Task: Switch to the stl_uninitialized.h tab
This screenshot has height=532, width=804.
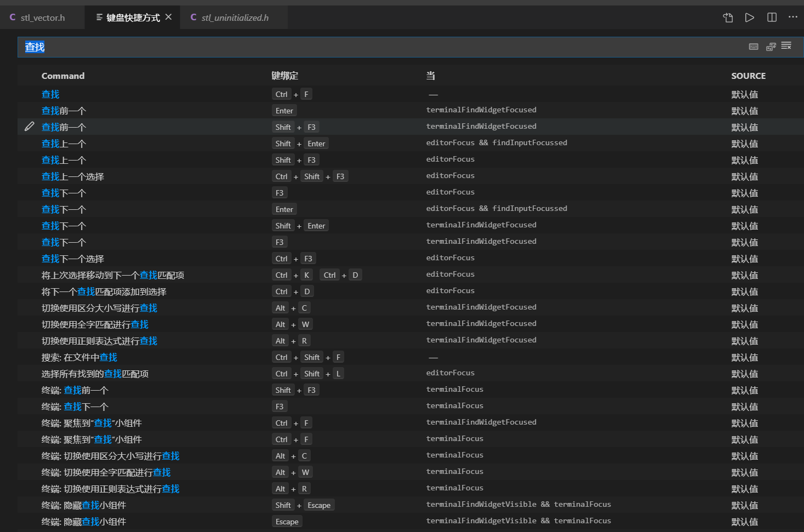Action: click(236, 17)
